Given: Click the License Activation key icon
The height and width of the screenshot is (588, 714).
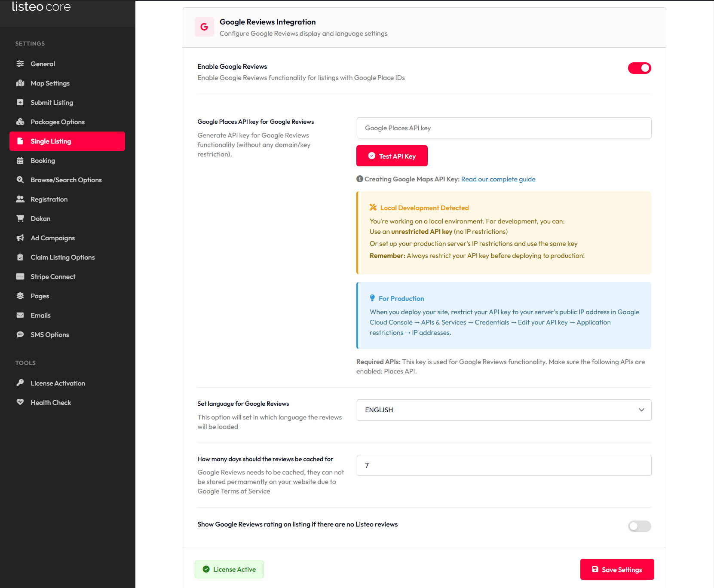Looking at the screenshot, I should [x=20, y=383].
